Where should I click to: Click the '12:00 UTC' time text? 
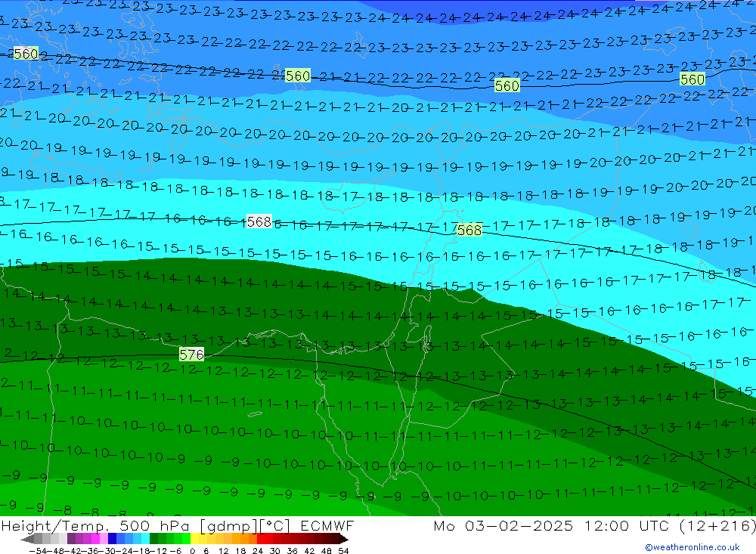click(627, 525)
